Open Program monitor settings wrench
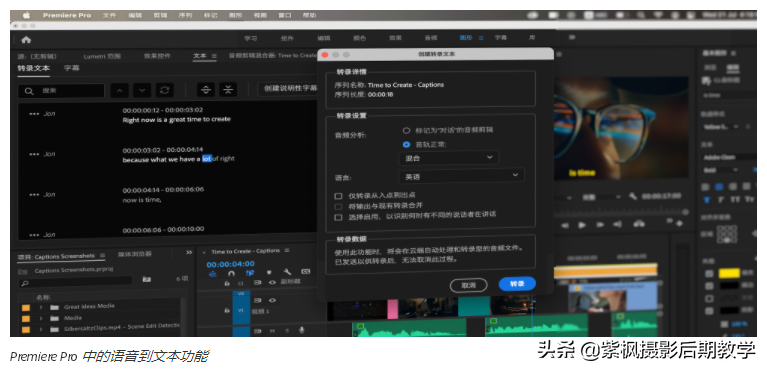The width and height of the screenshot is (767, 371). (x=633, y=196)
